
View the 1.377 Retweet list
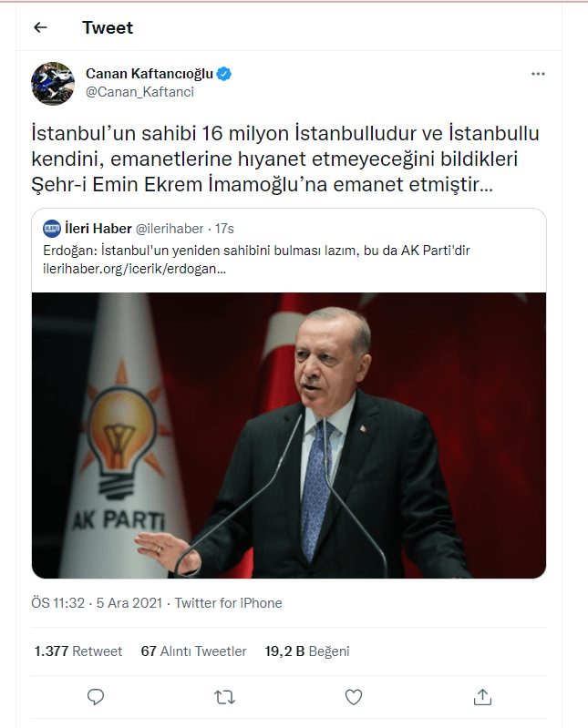pos(78,651)
